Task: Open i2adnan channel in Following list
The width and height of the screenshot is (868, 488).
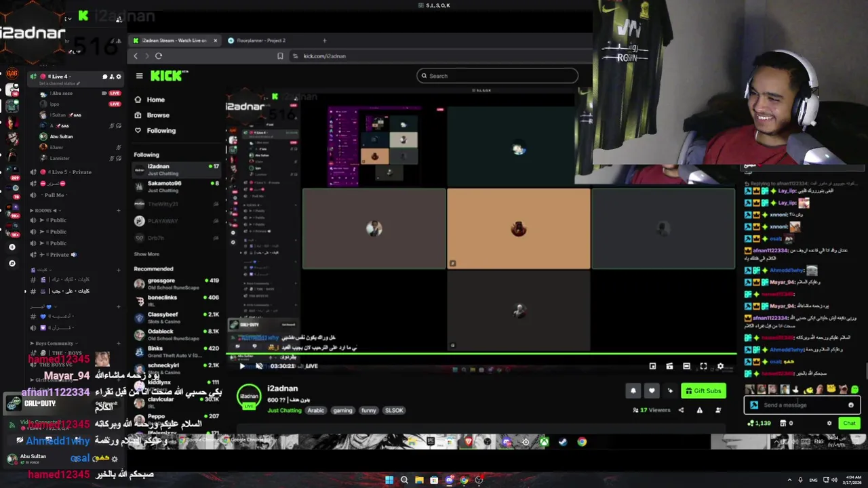Action: click(x=176, y=169)
